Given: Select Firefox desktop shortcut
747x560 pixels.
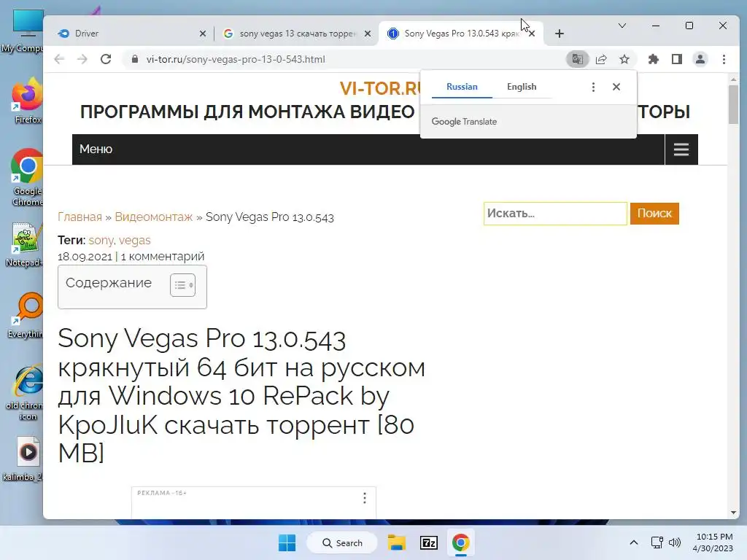Looking at the screenshot, I should coord(27,101).
